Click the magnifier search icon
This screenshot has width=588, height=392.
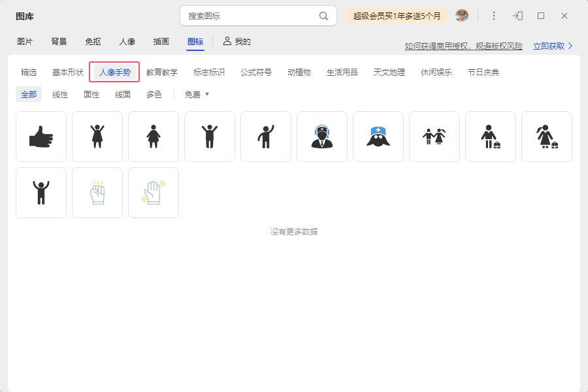point(323,16)
